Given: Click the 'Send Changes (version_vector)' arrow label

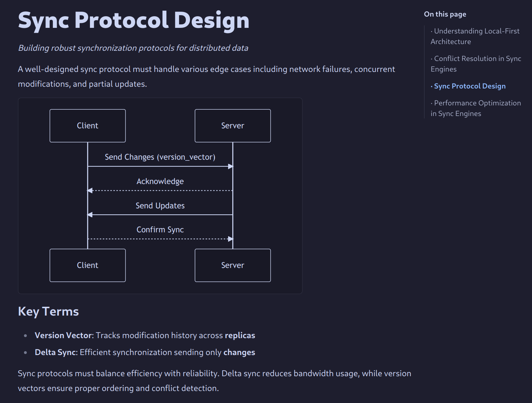Looking at the screenshot, I should coord(160,157).
